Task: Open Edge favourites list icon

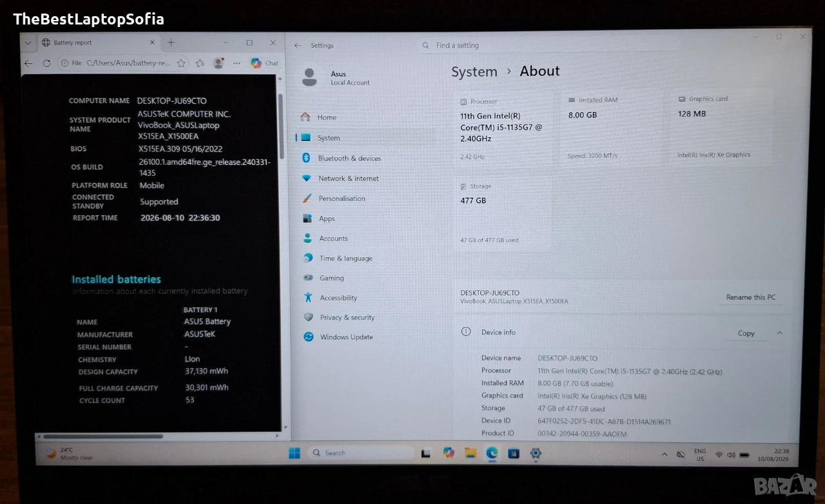Action: point(200,63)
